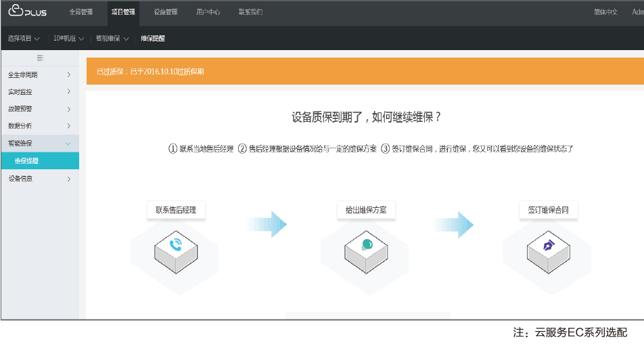The height and width of the screenshot is (344, 644).
Task: Expand the 实时监控 sidebar section
Action: pos(39,91)
